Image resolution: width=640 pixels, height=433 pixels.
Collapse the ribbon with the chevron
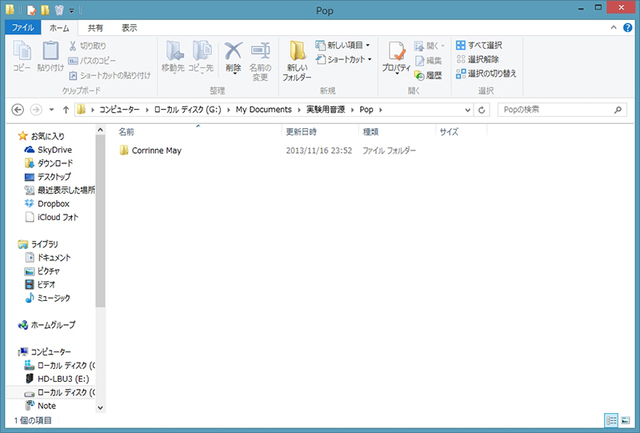click(x=613, y=28)
